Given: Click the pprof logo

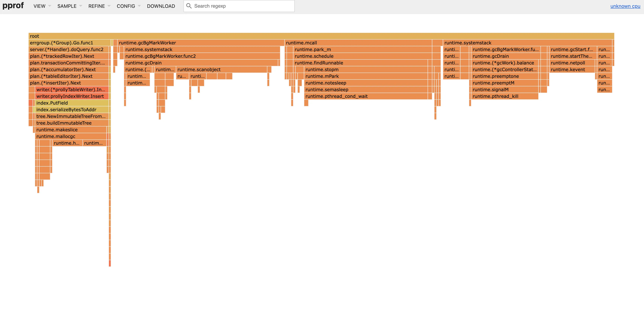Looking at the screenshot, I should pyautogui.click(x=13, y=6).
